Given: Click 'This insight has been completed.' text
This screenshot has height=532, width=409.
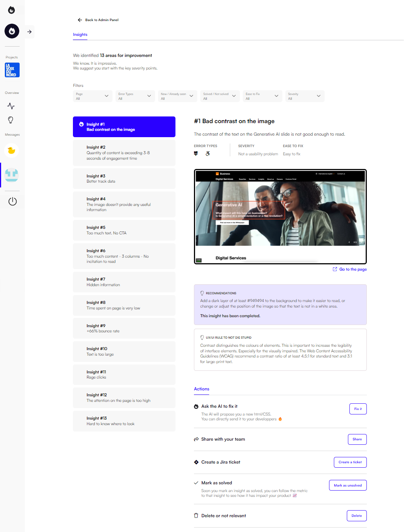Looking at the screenshot, I should tap(230, 316).
